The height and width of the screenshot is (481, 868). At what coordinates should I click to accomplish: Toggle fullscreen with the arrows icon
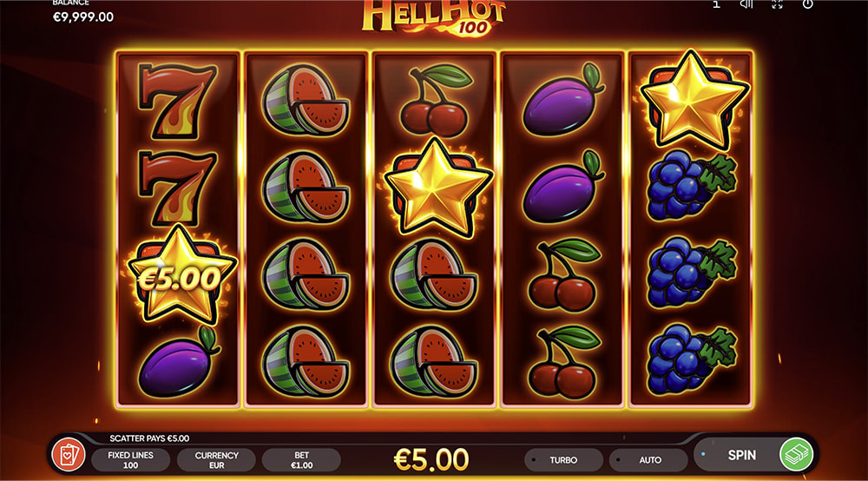coord(777,3)
